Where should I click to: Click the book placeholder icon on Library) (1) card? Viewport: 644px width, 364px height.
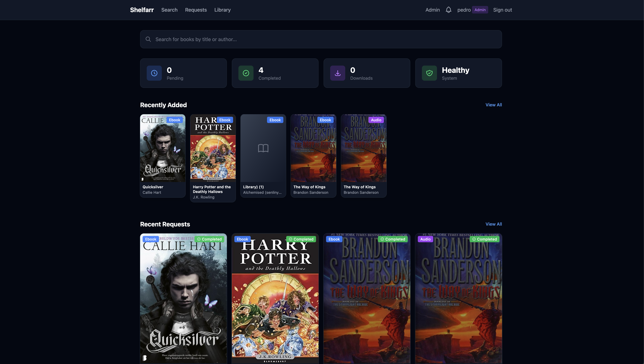[x=263, y=148]
